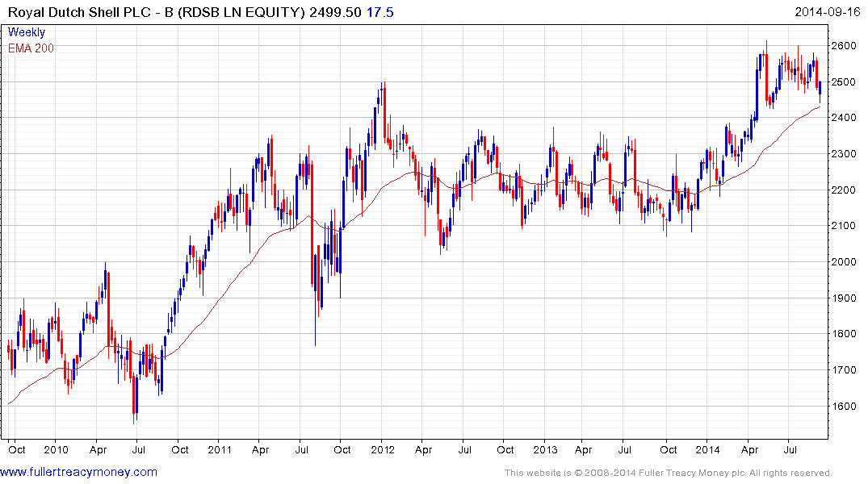
Task: Click the 2013 year marker on time axis
Action: coord(545,449)
